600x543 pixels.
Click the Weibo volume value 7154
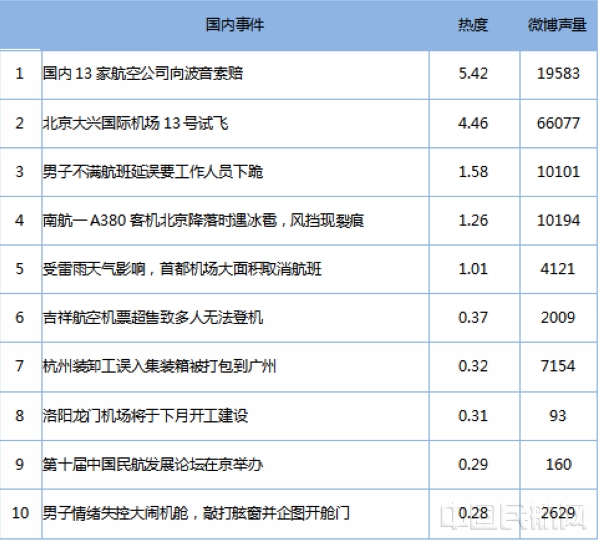tap(559, 367)
